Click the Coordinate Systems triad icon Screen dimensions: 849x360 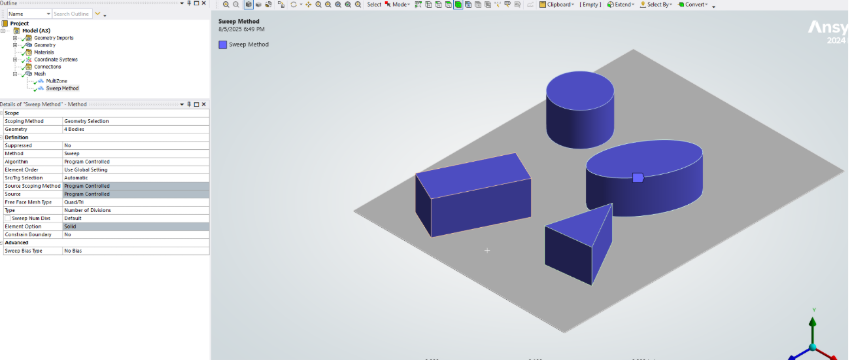coord(29,60)
